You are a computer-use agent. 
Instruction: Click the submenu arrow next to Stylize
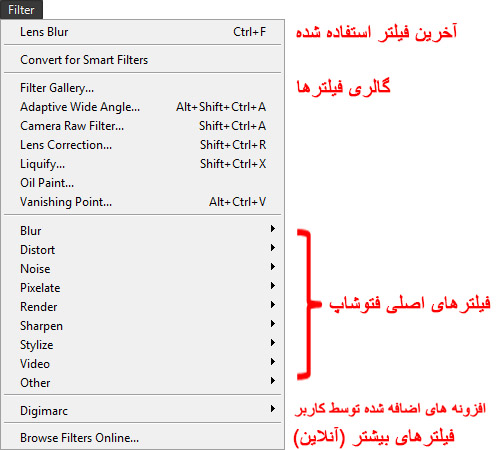coord(273,342)
